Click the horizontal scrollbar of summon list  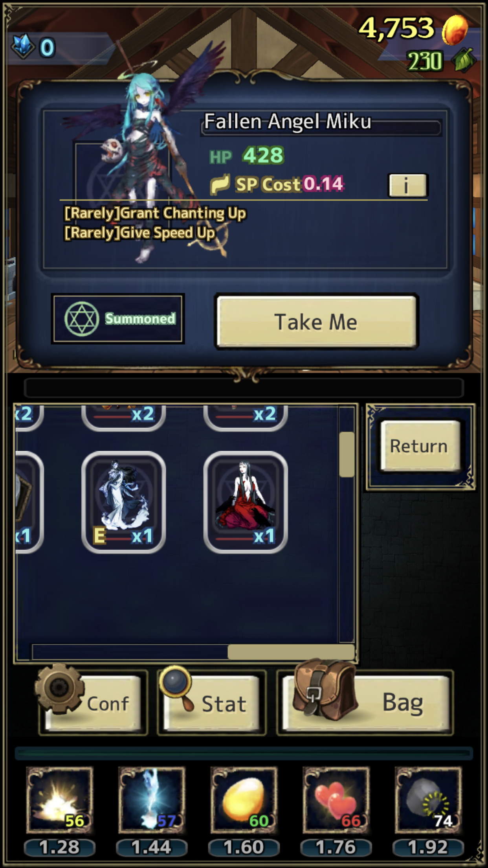pyautogui.click(x=291, y=652)
